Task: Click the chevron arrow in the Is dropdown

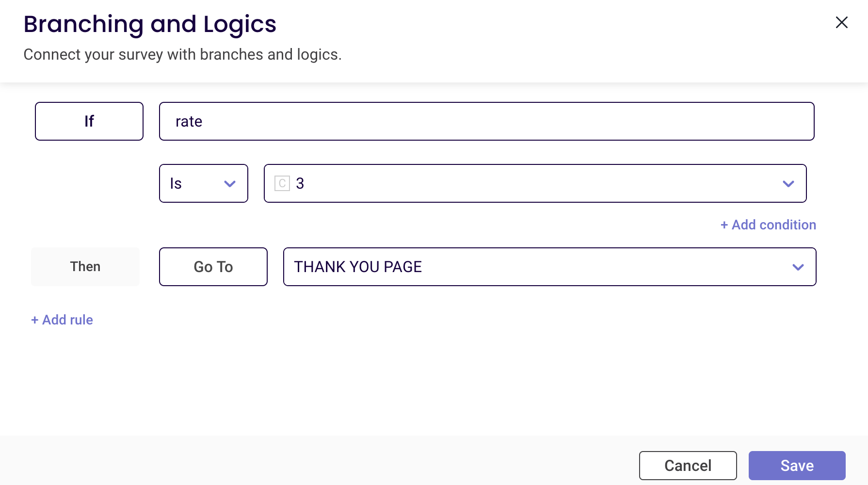Action: pyautogui.click(x=230, y=184)
